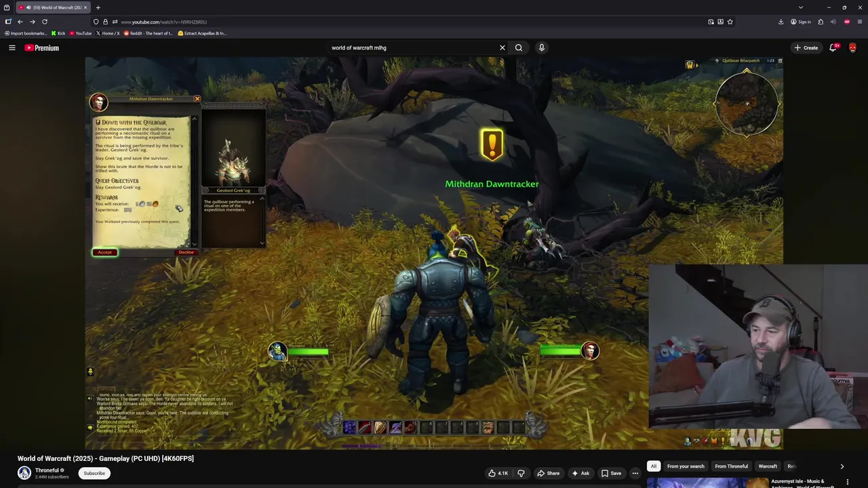Run search with magnifier button
Screen dimensions: 868x488
pos(519,47)
